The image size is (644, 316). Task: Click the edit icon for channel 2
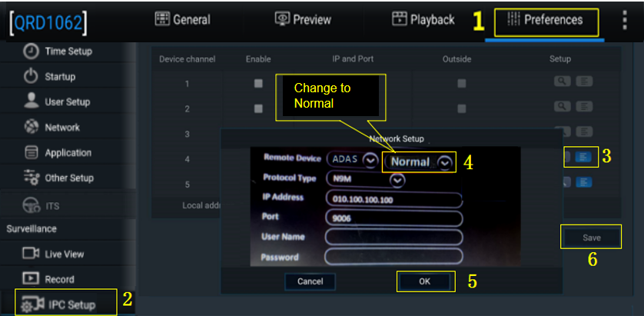pos(584,108)
